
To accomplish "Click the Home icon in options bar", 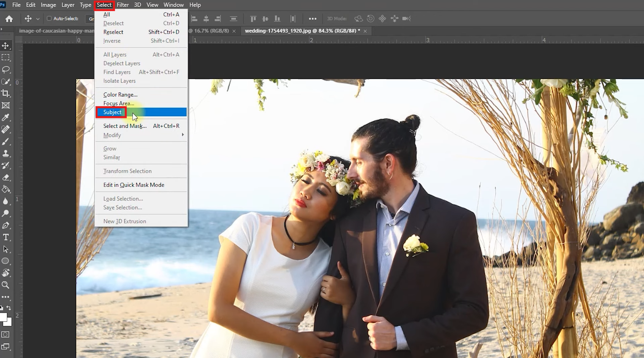I will click(x=9, y=19).
